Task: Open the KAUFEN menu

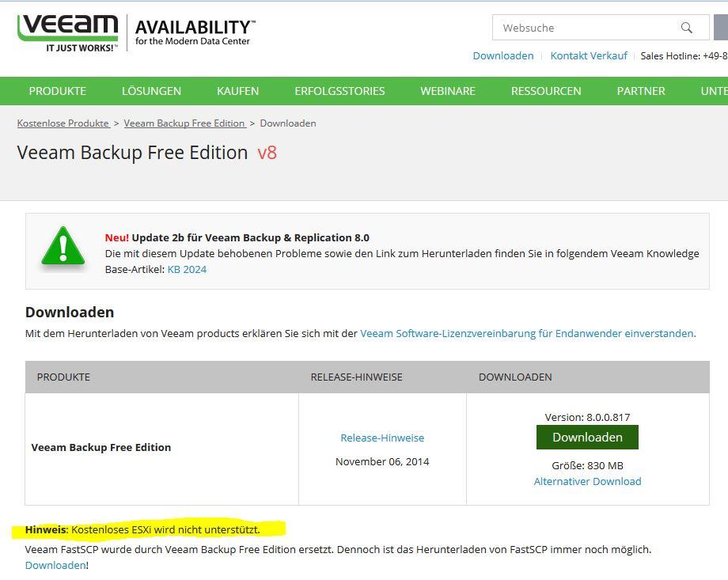Action: (x=237, y=91)
